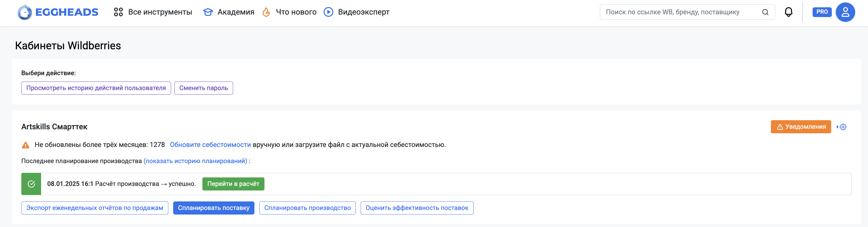
Task: Click Спланировать поставку button
Action: tap(214, 208)
